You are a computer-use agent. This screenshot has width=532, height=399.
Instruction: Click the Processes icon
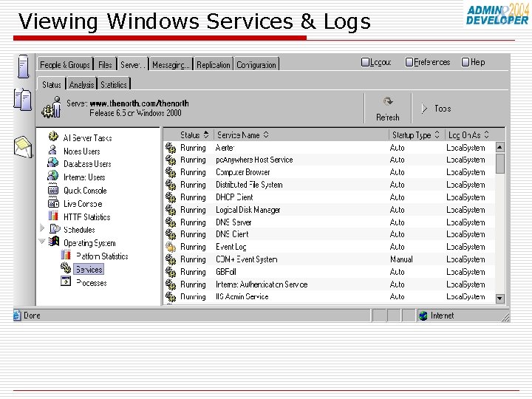point(66,282)
